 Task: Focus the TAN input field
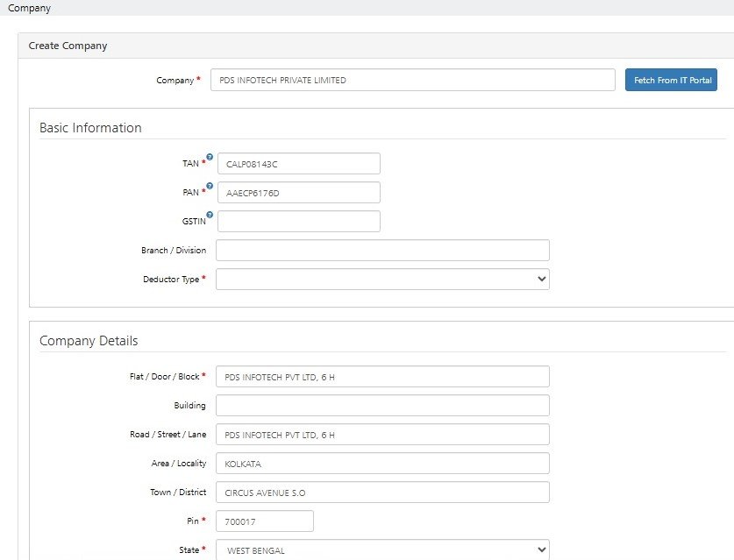tap(298, 164)
